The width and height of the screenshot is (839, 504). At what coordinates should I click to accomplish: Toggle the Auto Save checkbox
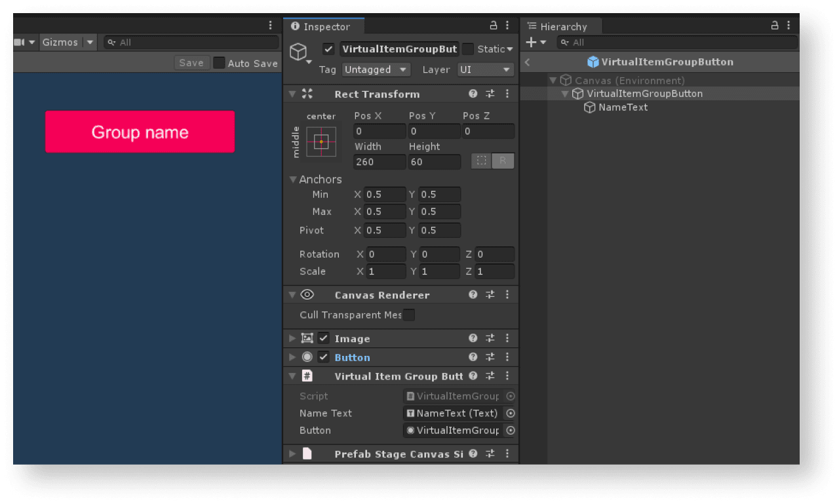click(219, 63)
